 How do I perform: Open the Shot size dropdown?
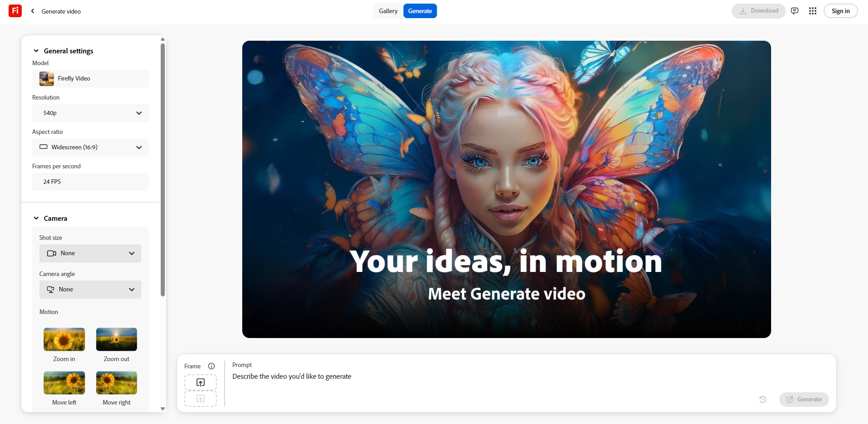(90, 253)
